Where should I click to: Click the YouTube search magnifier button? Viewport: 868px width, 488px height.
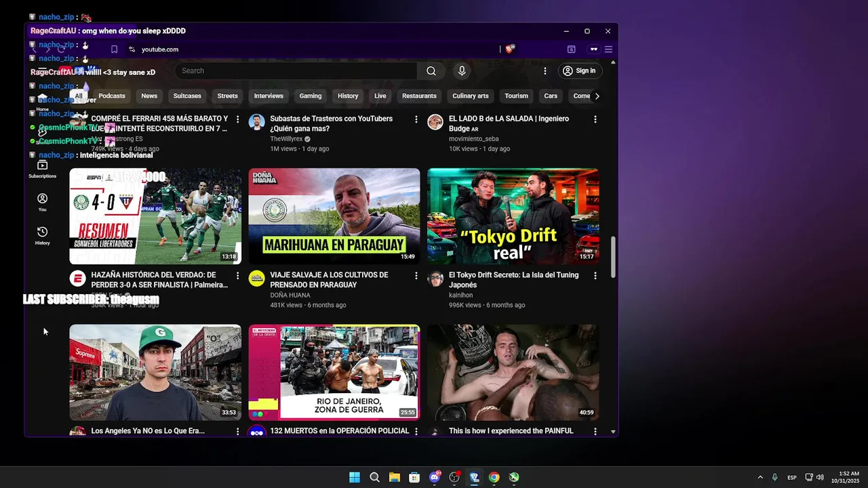pyautogui.click(x=431, y=70)
